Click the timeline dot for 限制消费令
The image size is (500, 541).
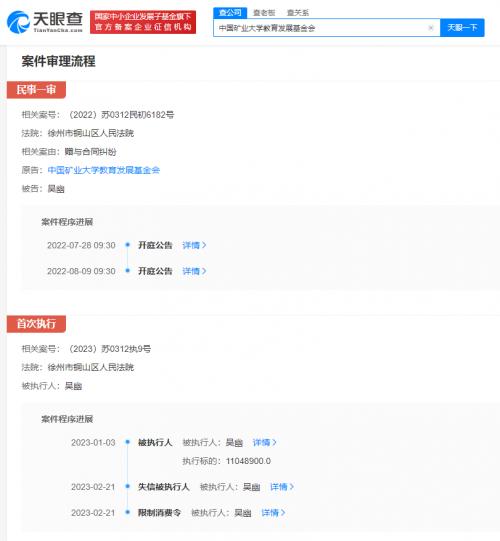click(128, 512)
